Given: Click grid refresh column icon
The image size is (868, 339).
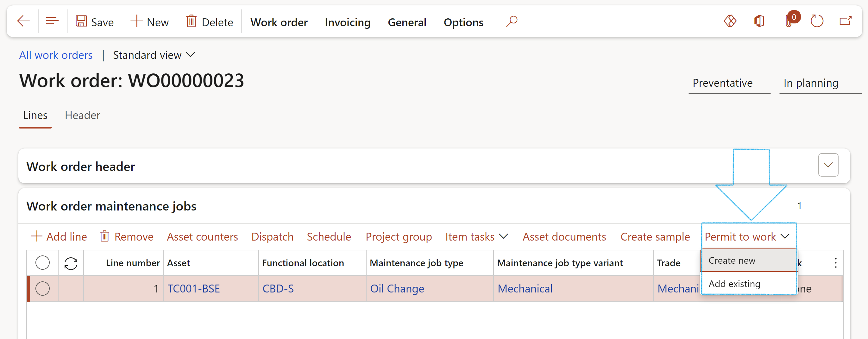Looking at the screenshot, I should tap(71, 263).
